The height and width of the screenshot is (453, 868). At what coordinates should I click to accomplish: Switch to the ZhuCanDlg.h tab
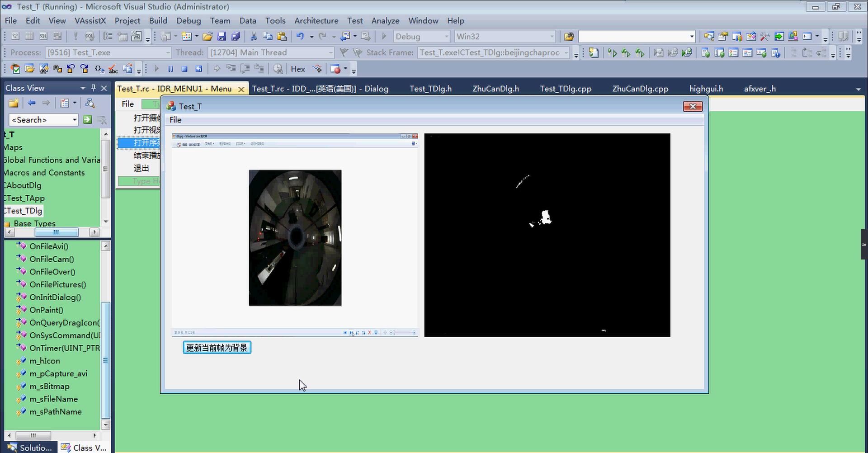tap(495, 89)
